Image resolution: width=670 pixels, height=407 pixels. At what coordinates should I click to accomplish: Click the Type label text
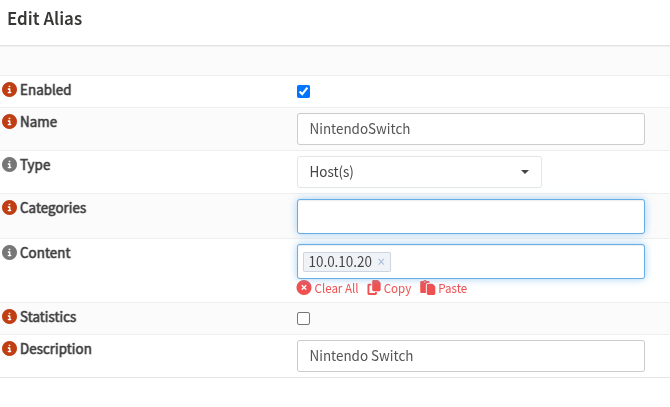35,165
